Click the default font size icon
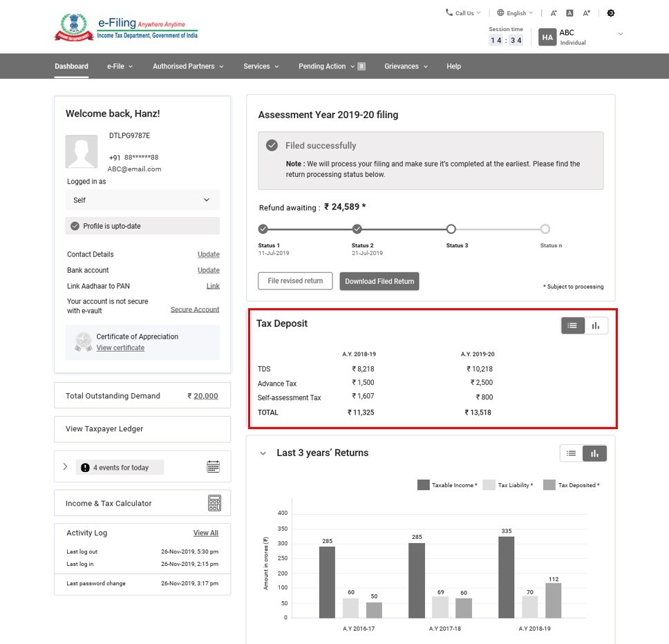Viewport: 669px width, 644px height. pos(570,13)
